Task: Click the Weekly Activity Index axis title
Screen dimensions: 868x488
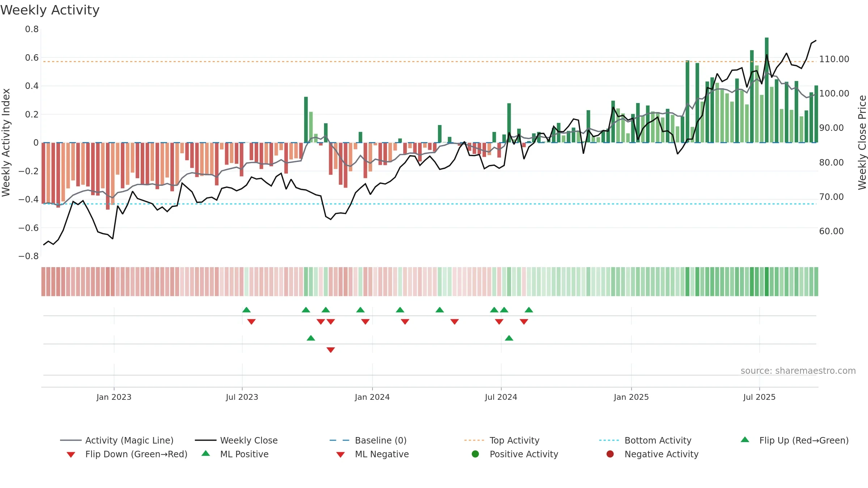Action: 6,143
